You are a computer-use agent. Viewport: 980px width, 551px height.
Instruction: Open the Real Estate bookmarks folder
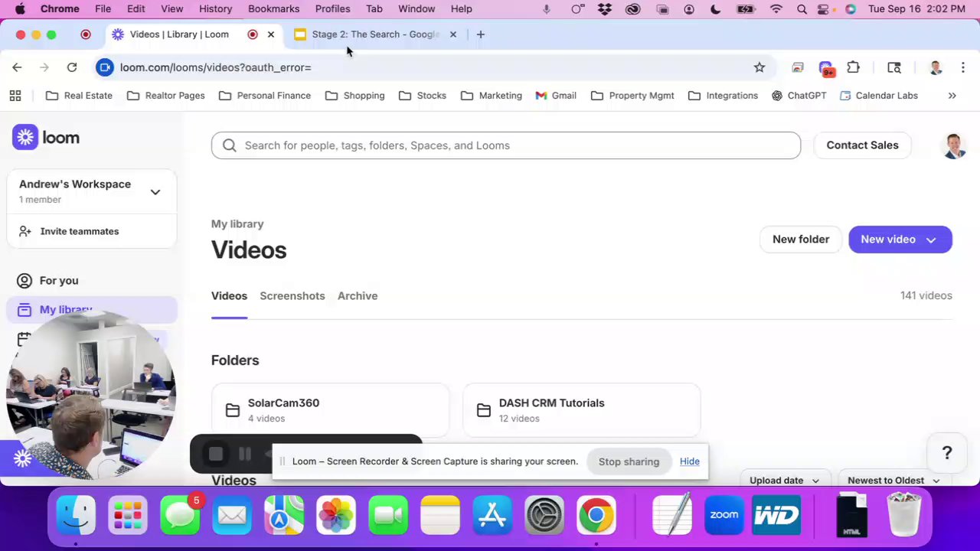click(79, 96)
